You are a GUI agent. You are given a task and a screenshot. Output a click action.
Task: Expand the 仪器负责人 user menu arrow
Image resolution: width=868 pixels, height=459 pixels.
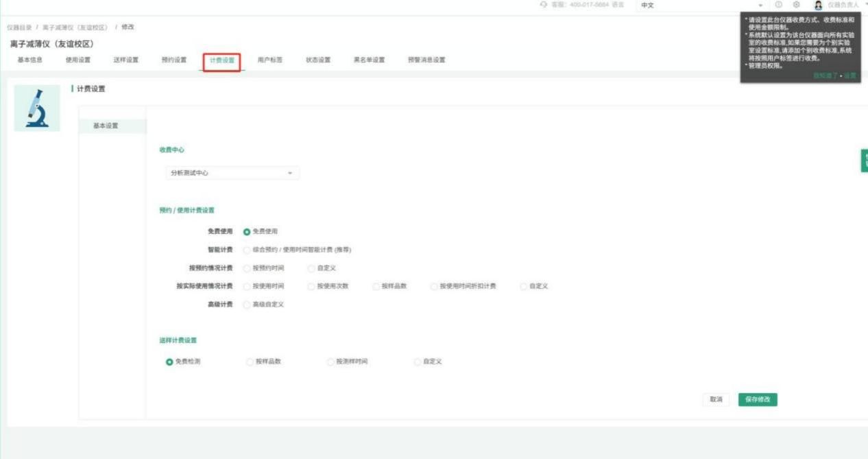click(x=865, y=5)
